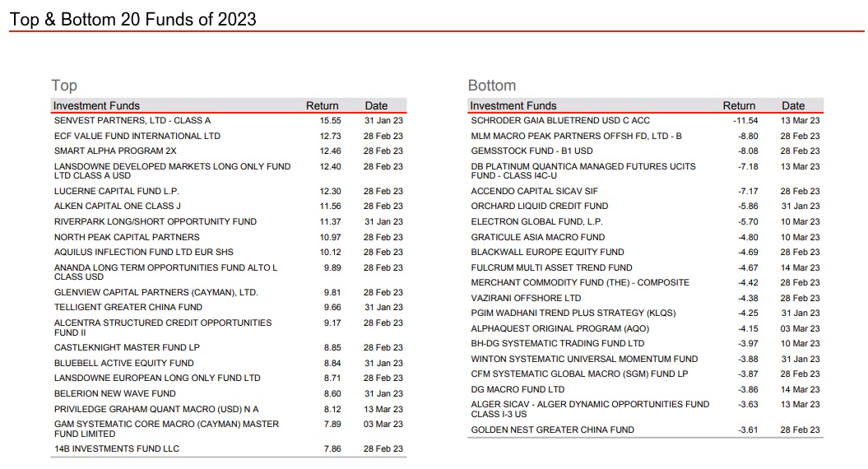Select 'FULCRUM MULTI ASSET TREND FUND'

pyautogui.click(x=552, y=267)
